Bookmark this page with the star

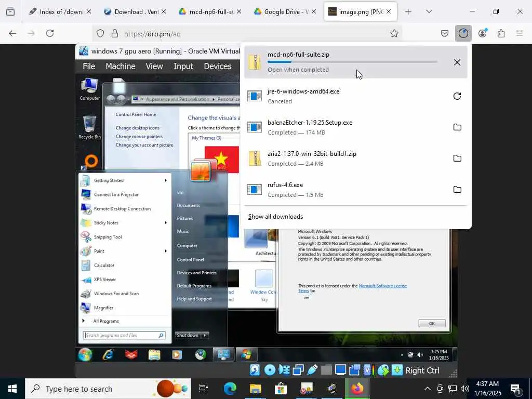point(394,33)
